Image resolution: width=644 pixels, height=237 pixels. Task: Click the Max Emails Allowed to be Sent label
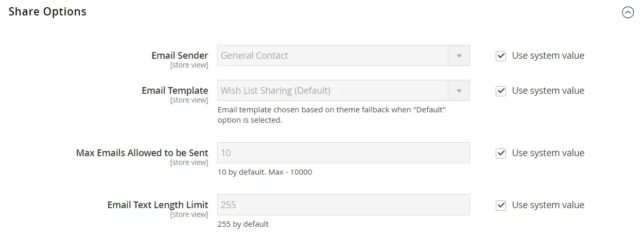point(142,153)
